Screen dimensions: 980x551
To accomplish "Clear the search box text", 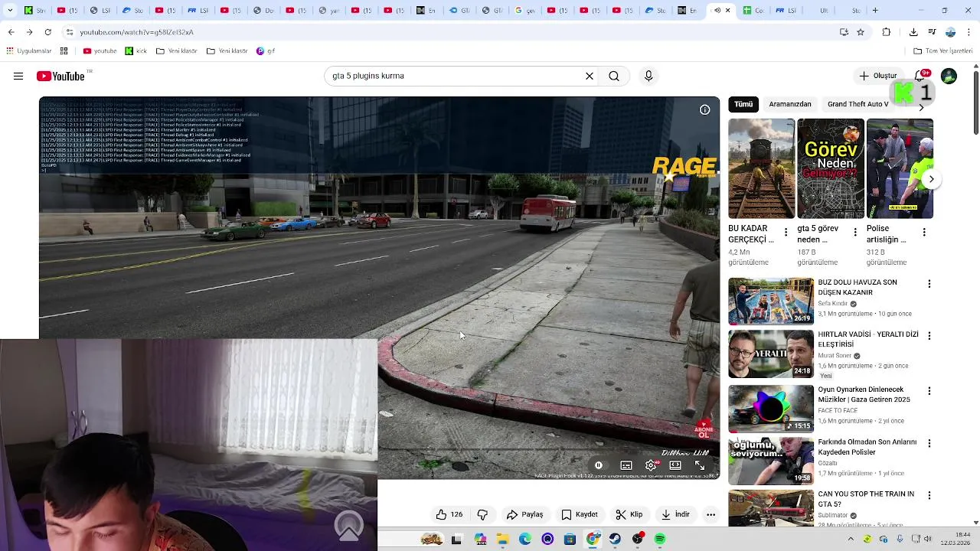I will [x=590, y=76].
